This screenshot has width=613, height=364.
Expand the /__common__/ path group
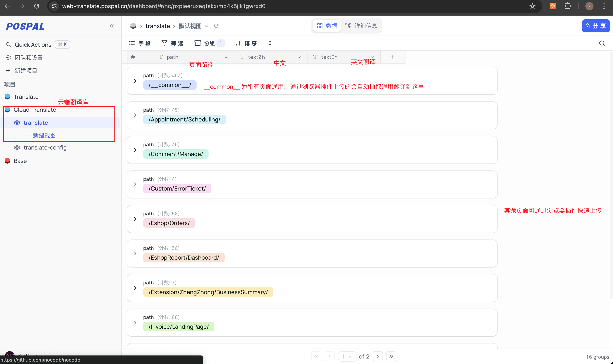click(135, 81)
